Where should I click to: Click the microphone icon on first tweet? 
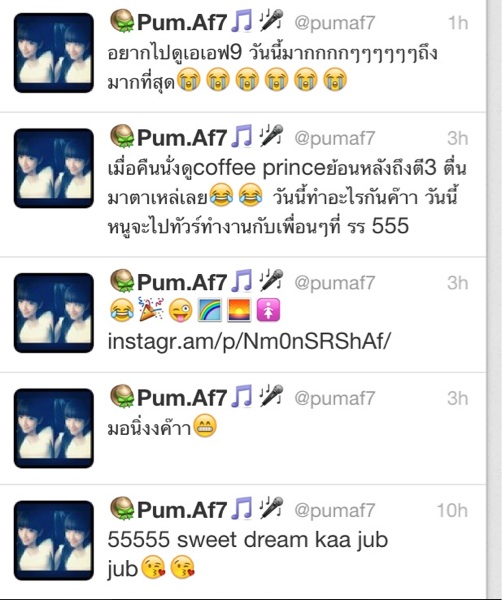271,21
